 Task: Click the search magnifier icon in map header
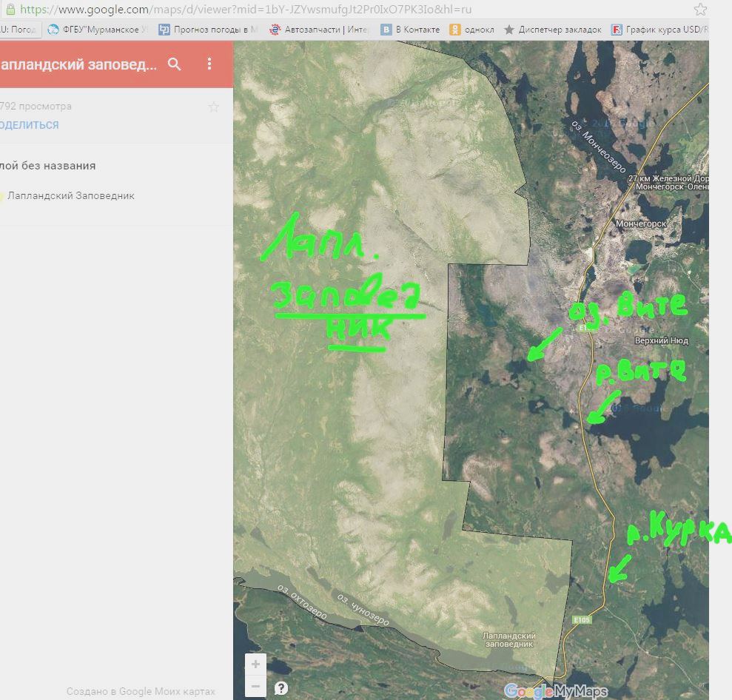tap(175, 64)
